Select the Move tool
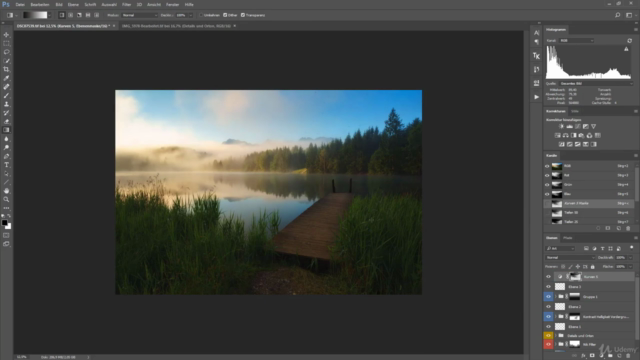 pyautogui.click(x=6, y=35)
